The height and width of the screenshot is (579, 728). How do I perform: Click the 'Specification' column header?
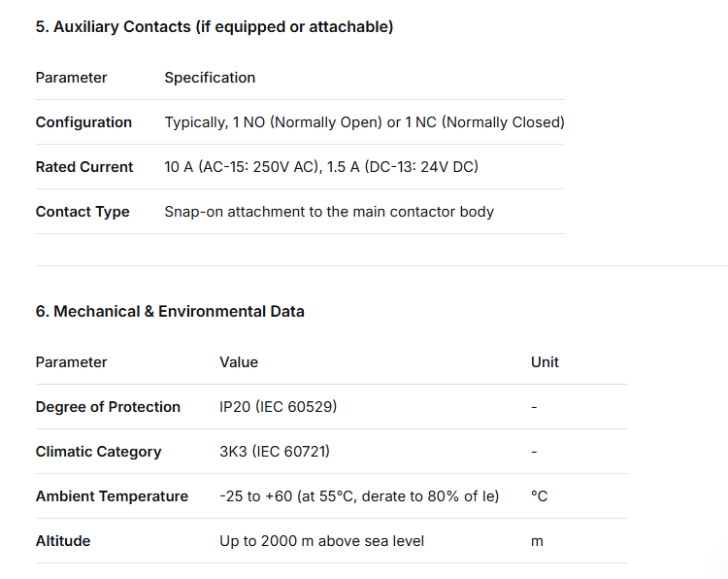click(210, 78)
